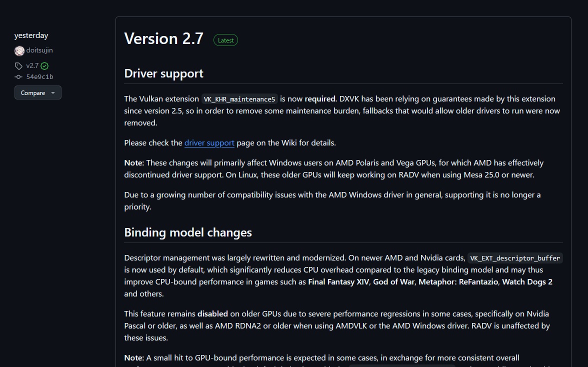
Task: Click the VK_KHR_maintenance5 code label
Action: tap(239, 99)
